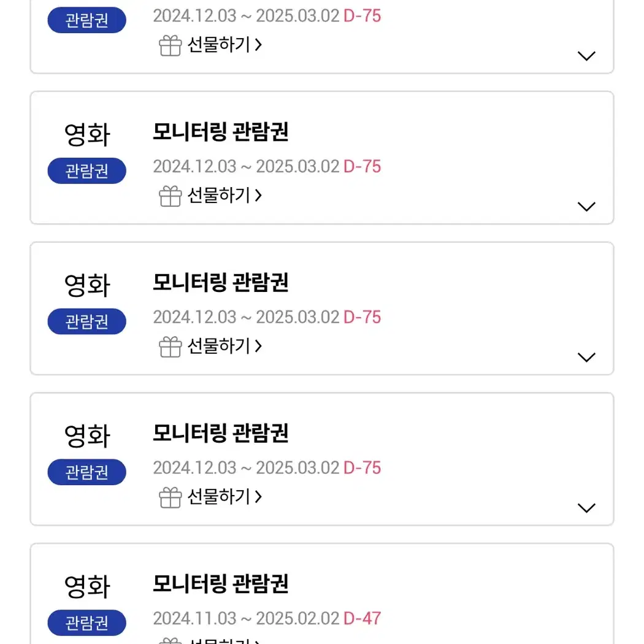Tap the blue 관람권 badge in the second fully visible card
Image resolution: width=644 pixels, height=644 pixels.
coord(86,321)
